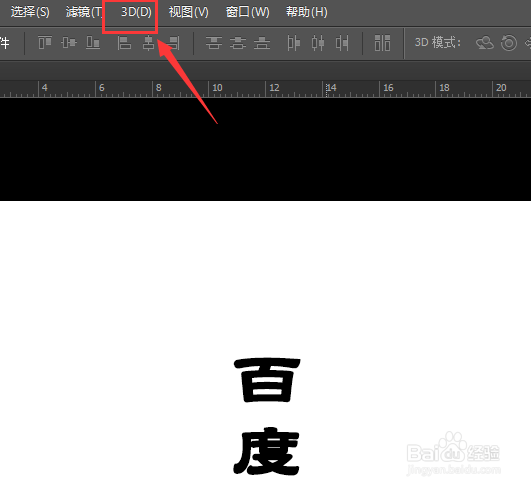531x488 pixels.
Task: Open the 选择(S) menu
Action: tap(30, 12)
